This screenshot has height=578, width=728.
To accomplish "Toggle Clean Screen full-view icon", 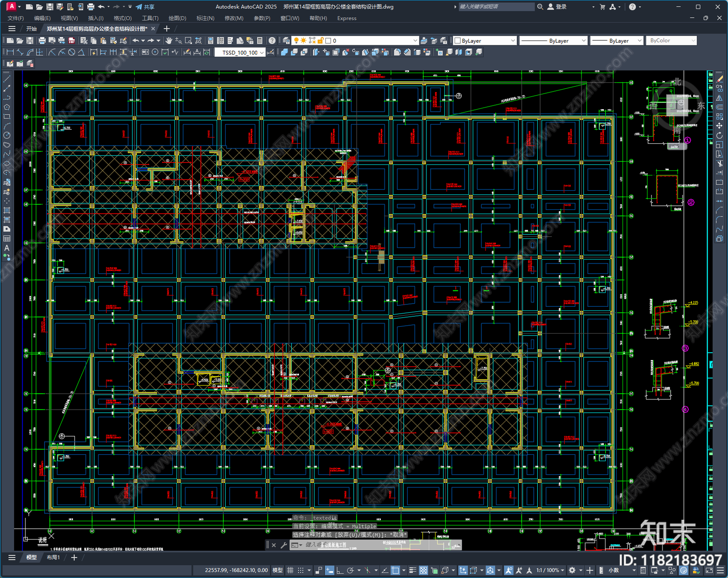I will pyautogui.click(x=709, y=570).
